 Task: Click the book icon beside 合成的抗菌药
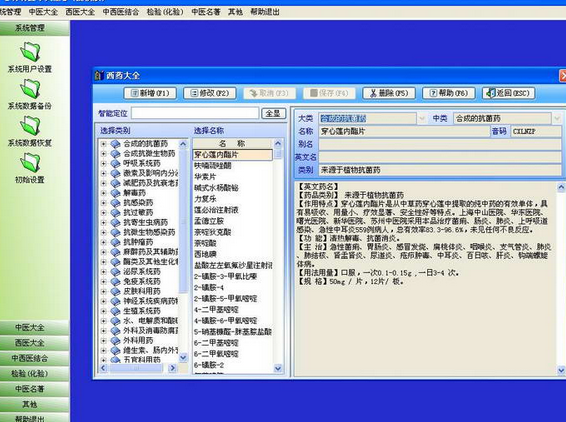click(115, 144)
